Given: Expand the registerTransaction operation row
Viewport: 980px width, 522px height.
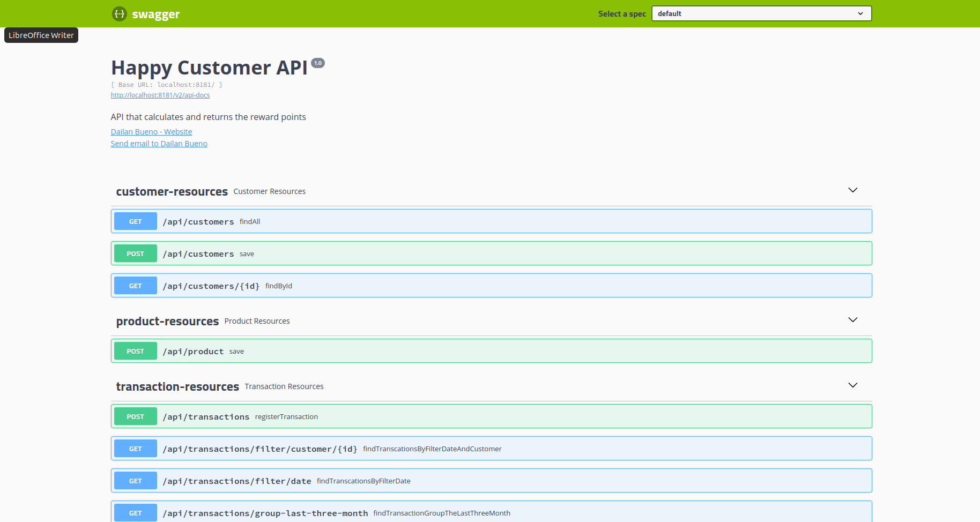Looking at the screenshot, I should 482,416.
